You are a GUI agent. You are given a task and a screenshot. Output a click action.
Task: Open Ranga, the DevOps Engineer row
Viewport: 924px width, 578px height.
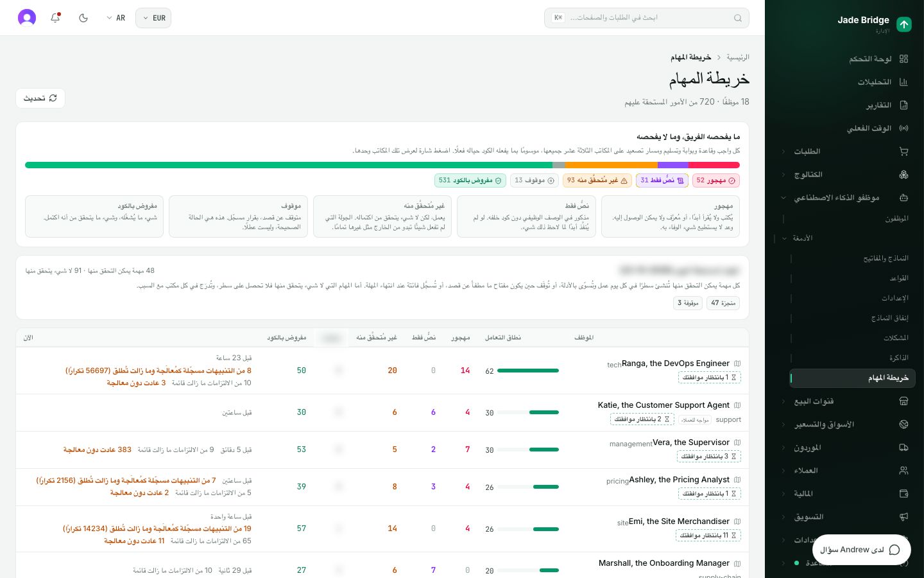pos(382,371)
